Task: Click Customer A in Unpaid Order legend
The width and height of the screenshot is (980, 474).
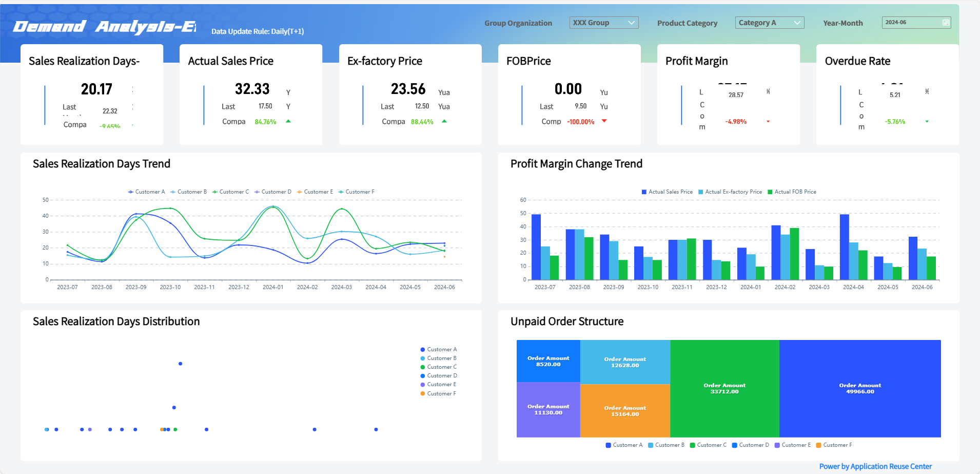Action: click(624, 445)
